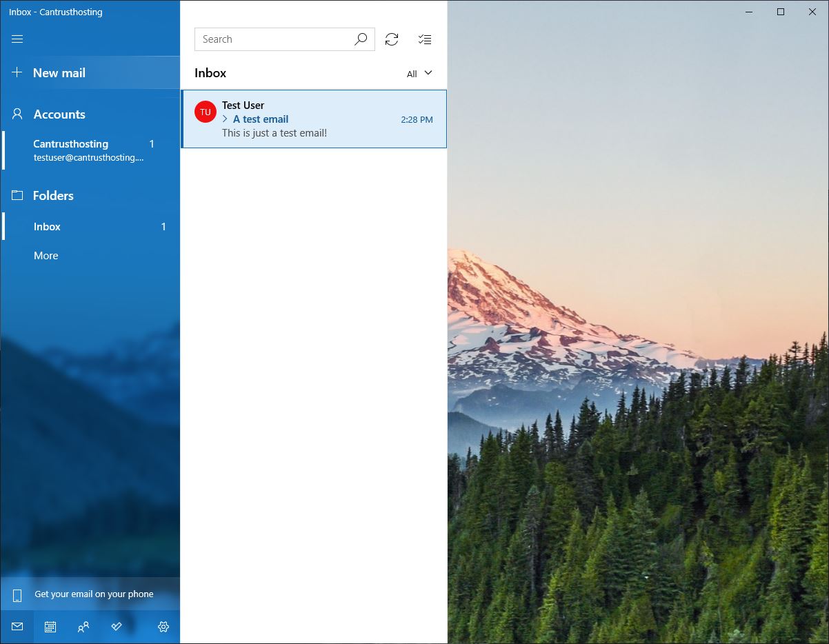Click the search magnifier icon
The height and width of the screenshot is (644, 829).
coord(361,39)
